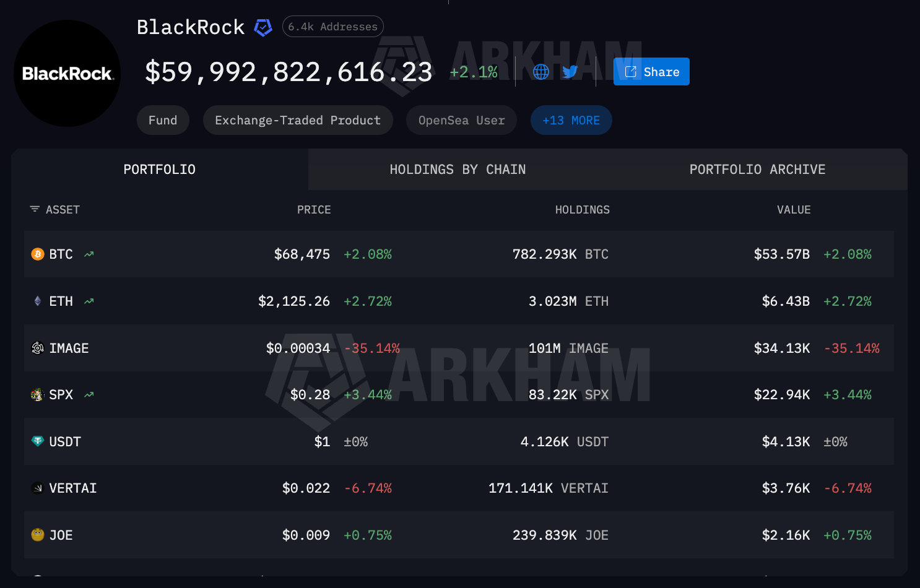Sort by the VALUE column header
Viewport: 920px width, 588px height.
pos(794,210)
